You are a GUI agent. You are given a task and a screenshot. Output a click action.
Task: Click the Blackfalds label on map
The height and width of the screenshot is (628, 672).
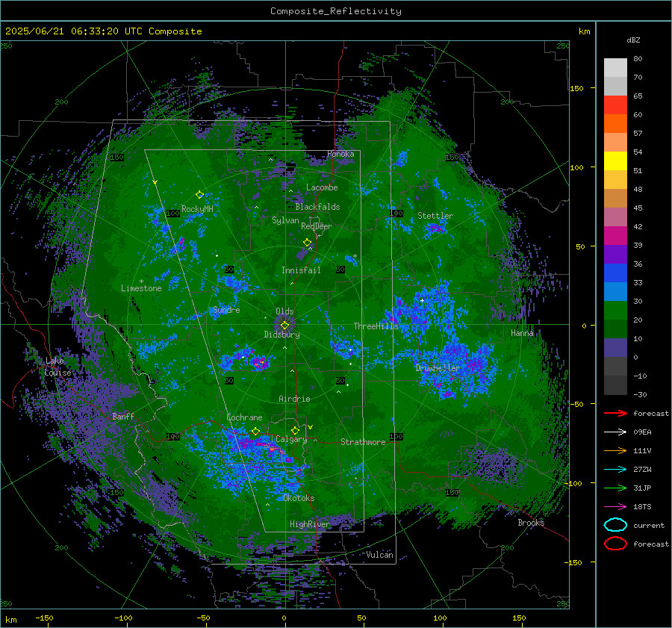[x=317, y=207]
